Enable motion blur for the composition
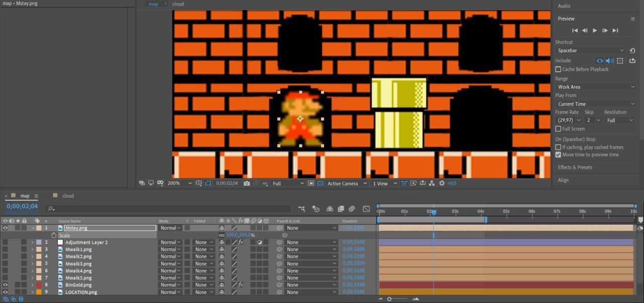644x303 pixels. [352, 209]
